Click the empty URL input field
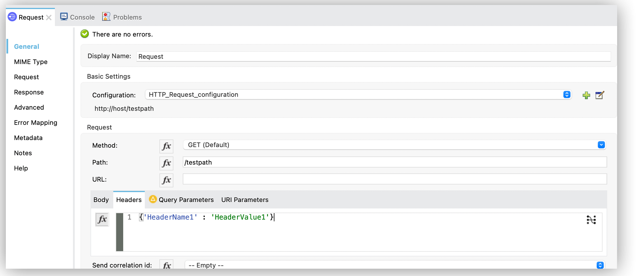The image size is (644, 276). click(395, 179)
